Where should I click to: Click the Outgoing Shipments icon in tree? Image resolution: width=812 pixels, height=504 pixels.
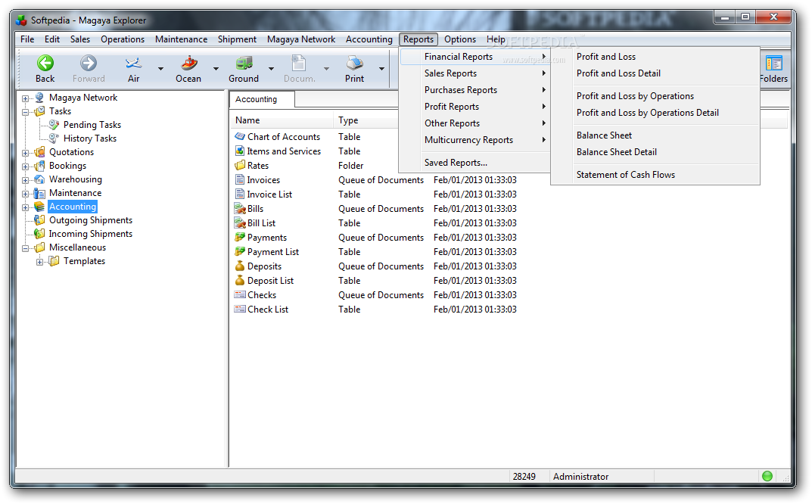(39, 220)
